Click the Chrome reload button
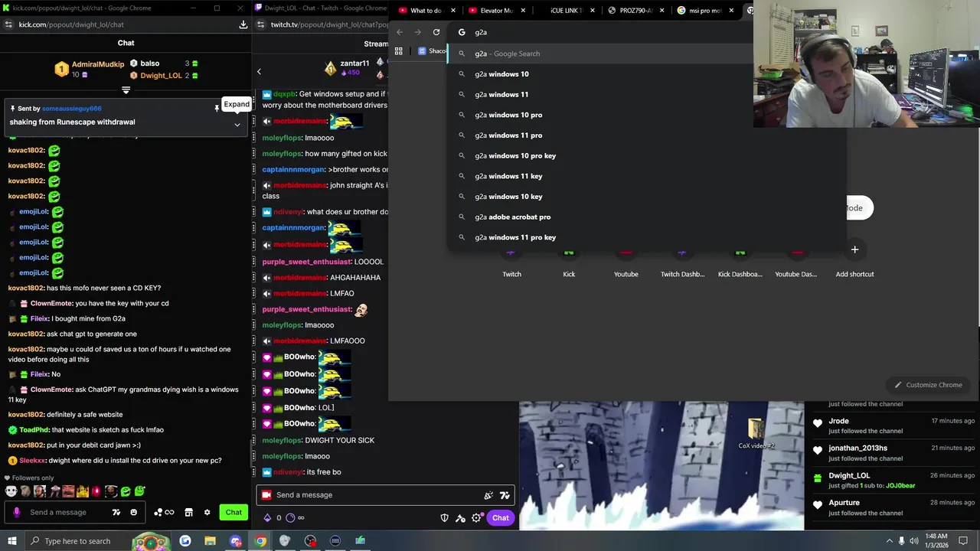The image size is (980, 551). coord(436,32)
